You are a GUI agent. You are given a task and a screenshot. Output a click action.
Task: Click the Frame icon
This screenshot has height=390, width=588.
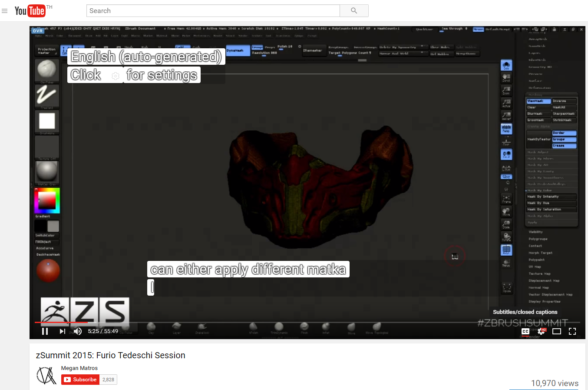pos(506,199)
